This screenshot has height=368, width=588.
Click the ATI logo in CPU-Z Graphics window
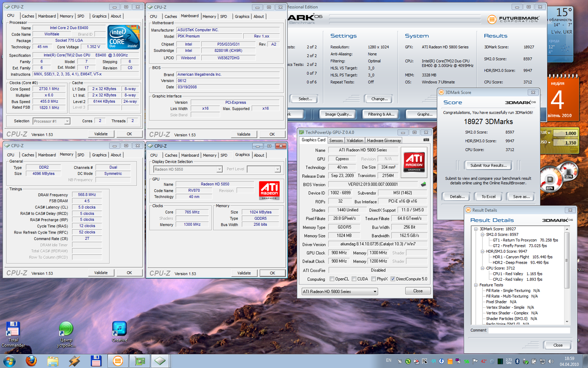pos(269,191)
